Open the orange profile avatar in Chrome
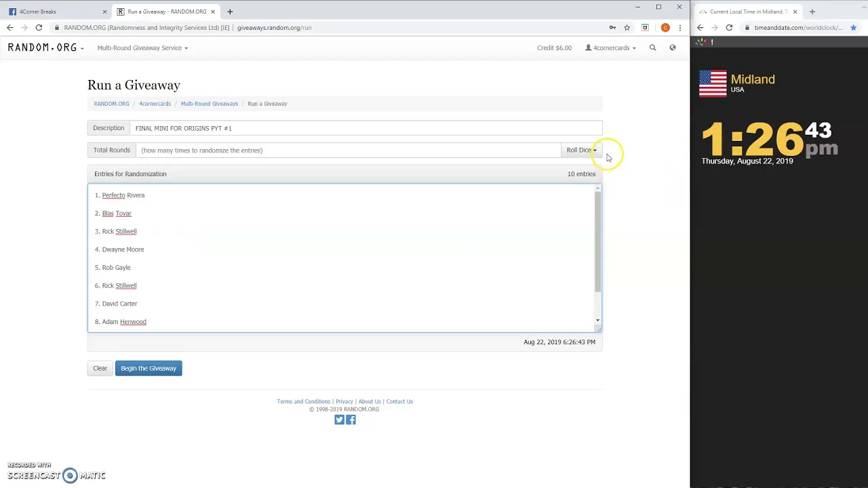 click(x=665, y=28)
